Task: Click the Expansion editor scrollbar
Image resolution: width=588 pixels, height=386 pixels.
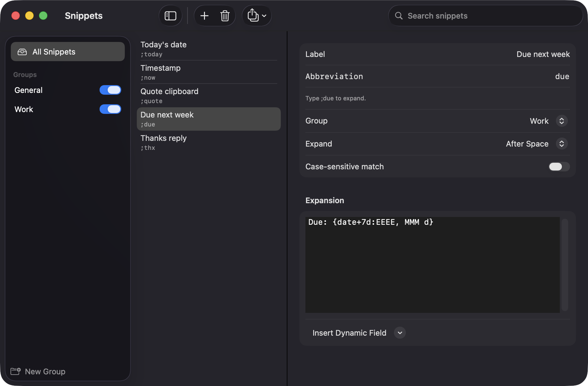Action: pyautogui.click(x=565, y=265)
